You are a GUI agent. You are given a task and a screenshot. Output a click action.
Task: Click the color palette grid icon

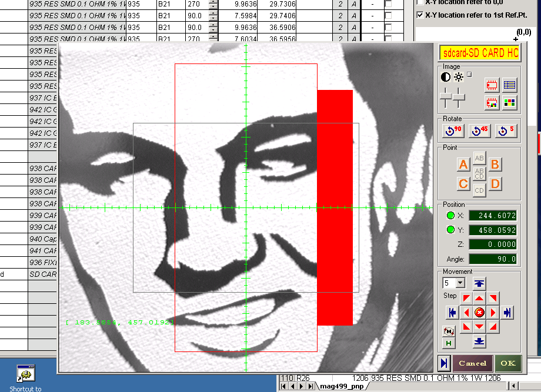(x=509, y=103)
